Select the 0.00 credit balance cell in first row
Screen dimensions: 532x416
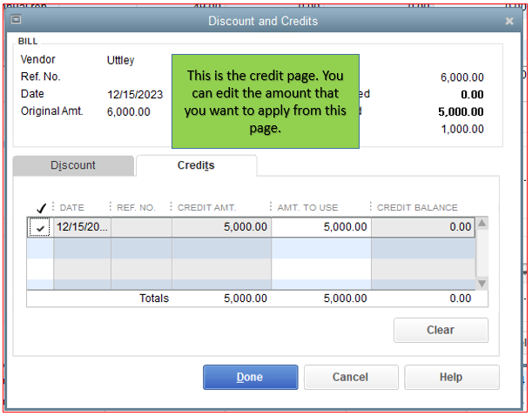click(x=423, y=227)
